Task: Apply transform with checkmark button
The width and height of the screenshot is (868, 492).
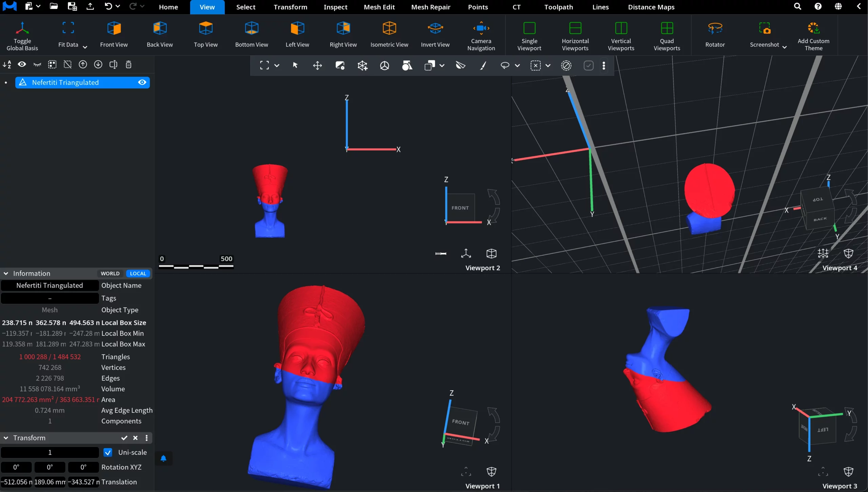Action: (x=124, y=438)
